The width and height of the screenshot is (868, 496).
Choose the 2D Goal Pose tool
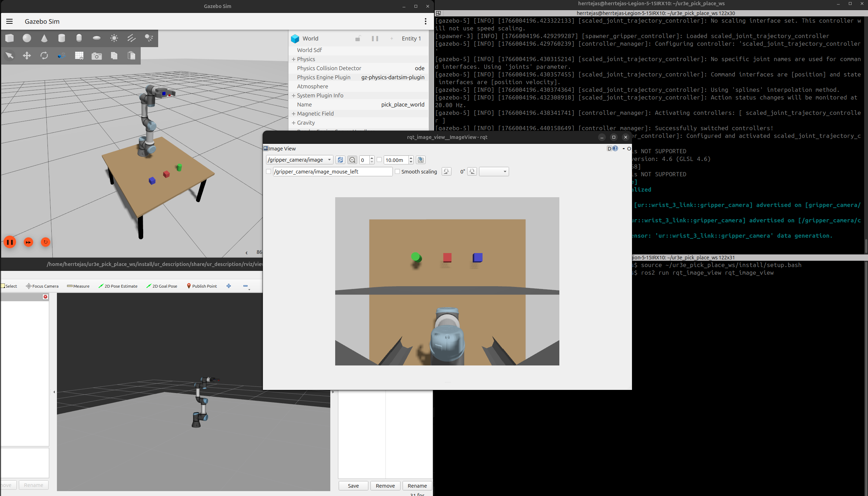tap(162, 286)
